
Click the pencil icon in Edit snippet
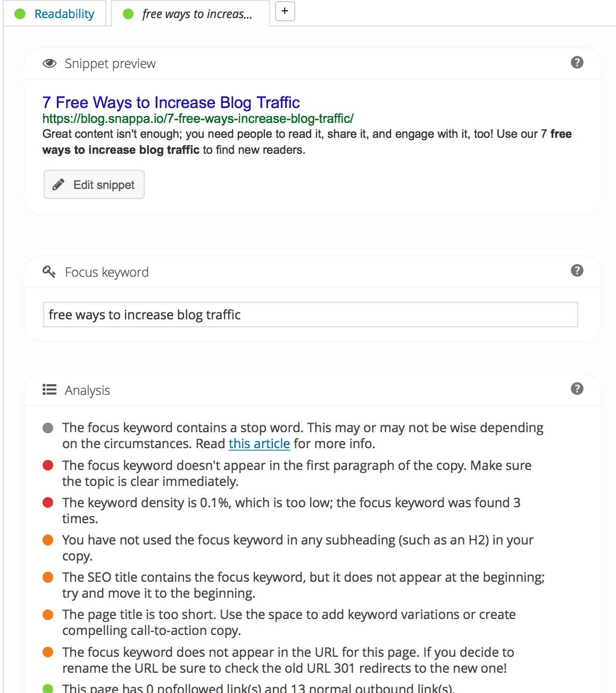click(59, 185)
